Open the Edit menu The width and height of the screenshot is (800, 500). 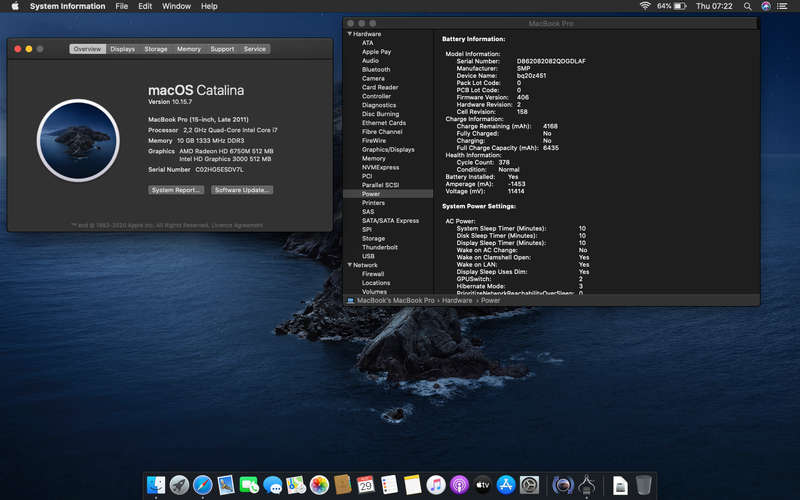(x=145, y=6)
